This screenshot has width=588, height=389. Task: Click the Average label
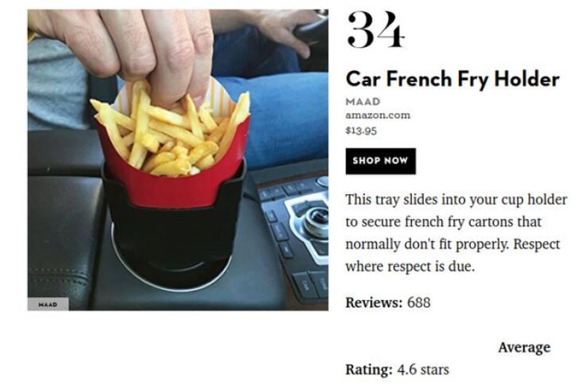pyautogui.click(x=524, y=347)
